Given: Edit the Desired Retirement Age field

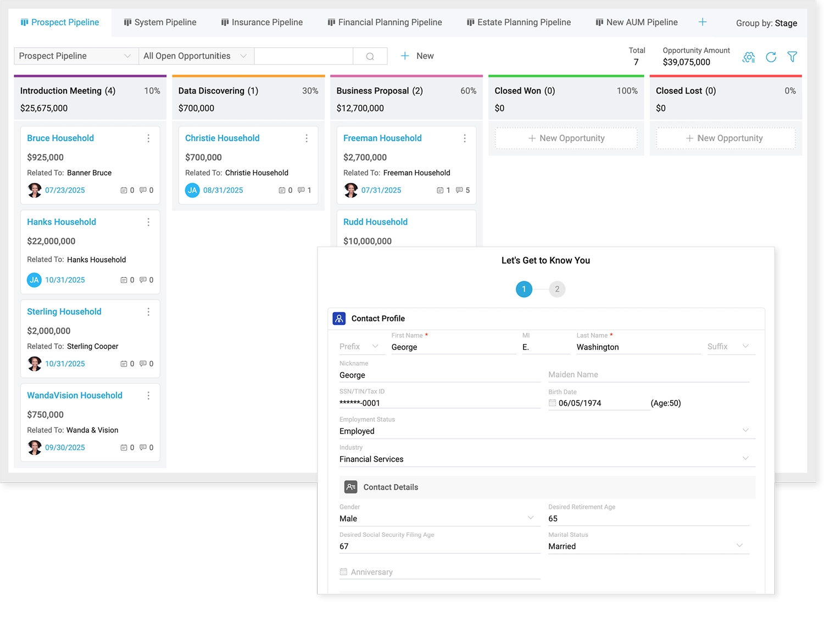Looking at the screenshot, I should point(649,518).
